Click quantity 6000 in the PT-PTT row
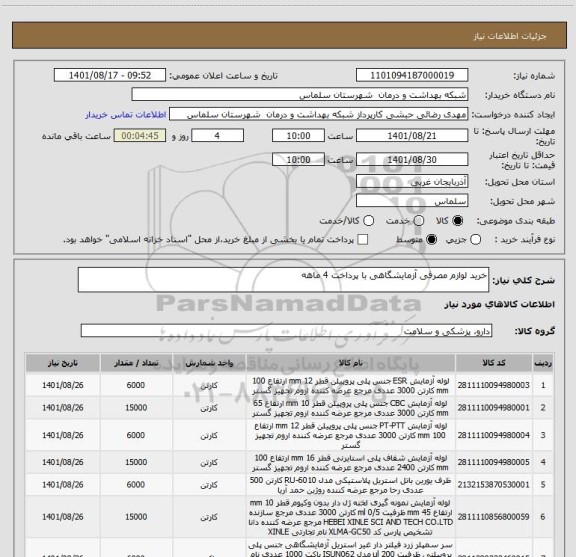 [x=136, y=435]
